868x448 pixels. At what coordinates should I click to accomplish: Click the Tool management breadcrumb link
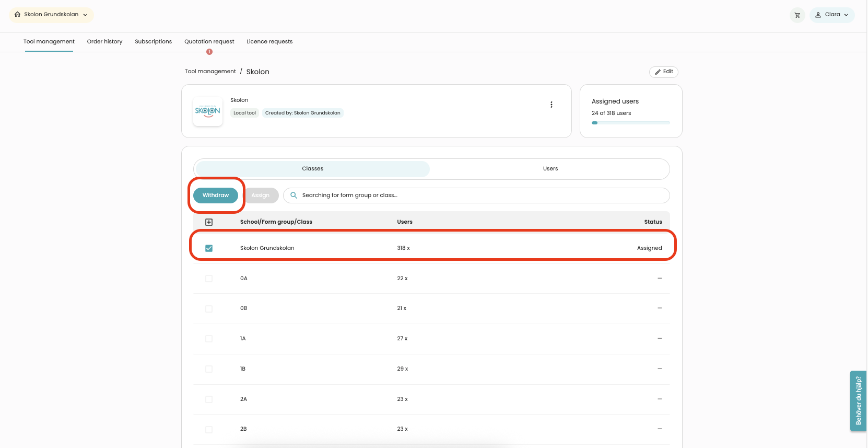tap(210, 72)
